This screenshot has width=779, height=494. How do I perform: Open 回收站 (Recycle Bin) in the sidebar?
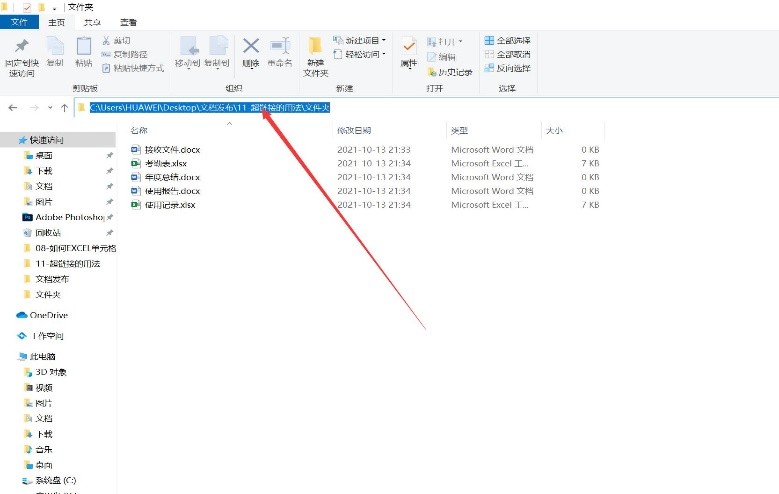tap(48, 233)
